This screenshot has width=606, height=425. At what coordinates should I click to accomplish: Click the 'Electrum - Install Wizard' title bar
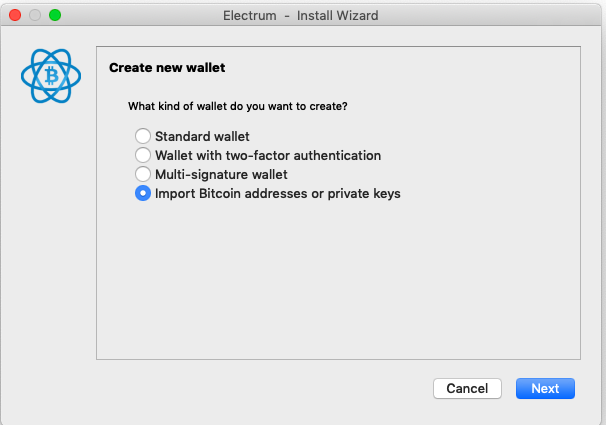pos(301,15)
